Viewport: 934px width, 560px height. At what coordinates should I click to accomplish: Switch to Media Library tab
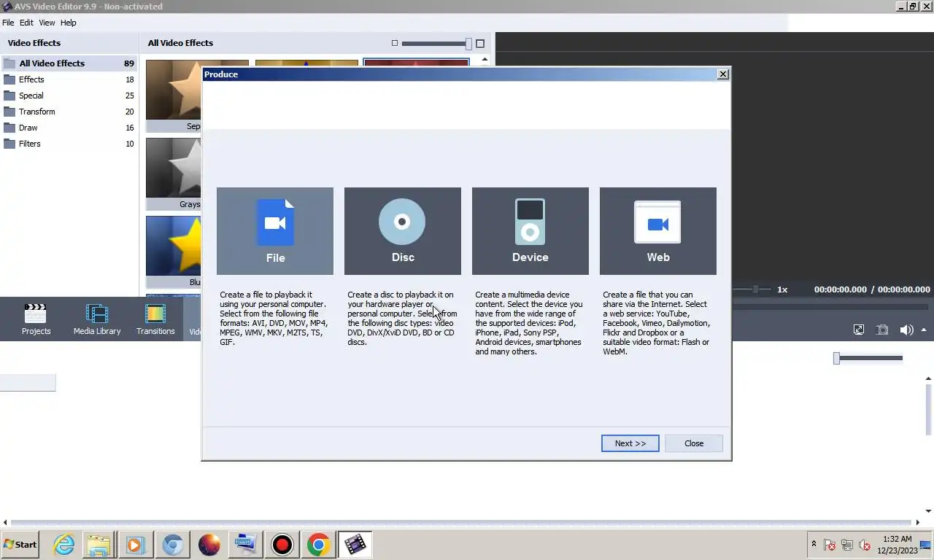[x=97, y=319]
